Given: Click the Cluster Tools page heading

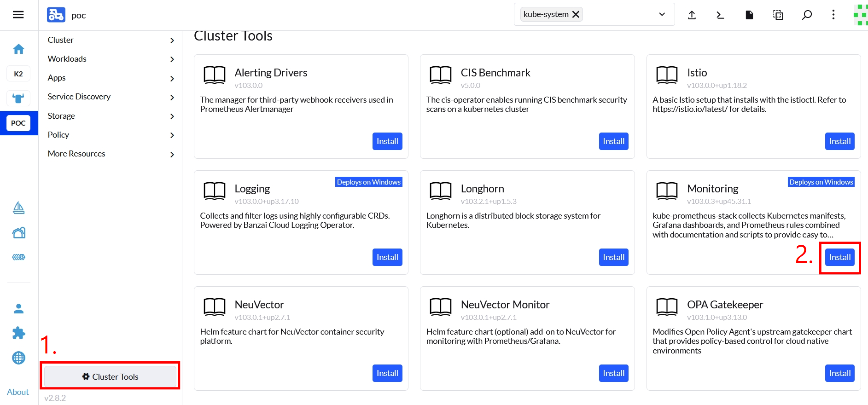Looking at the screenshot, I should (233, 36).
